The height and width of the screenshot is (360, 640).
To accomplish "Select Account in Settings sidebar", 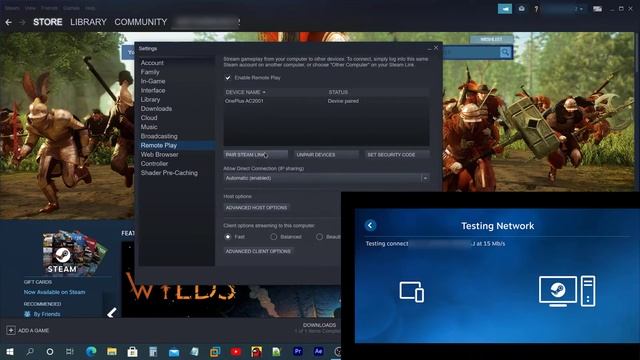I will (x=152, y=63).
